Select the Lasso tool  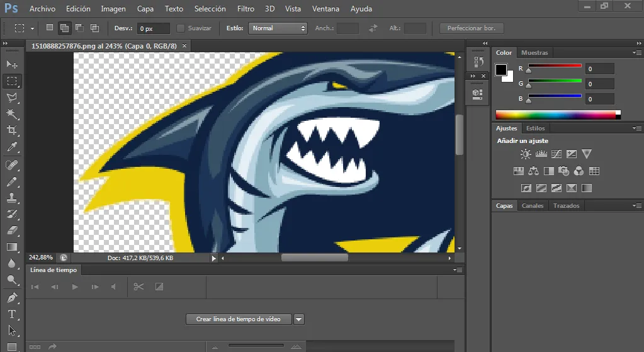click(12, 98)
